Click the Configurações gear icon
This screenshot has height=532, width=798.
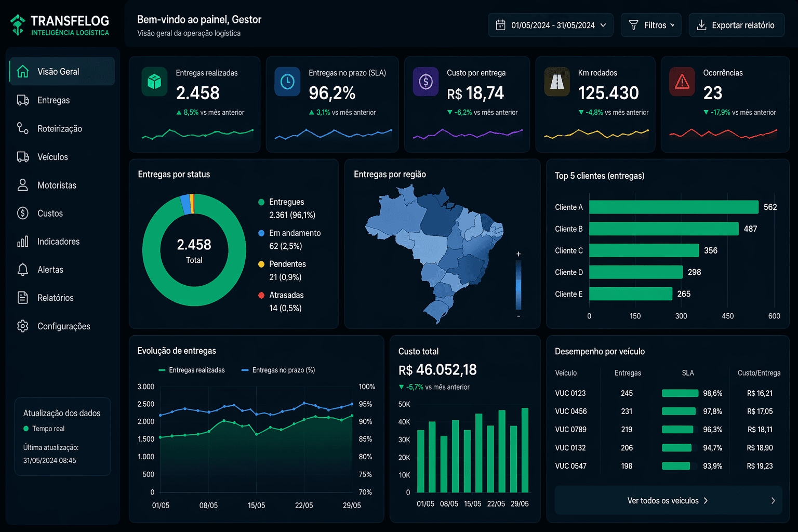pos(22,326)
